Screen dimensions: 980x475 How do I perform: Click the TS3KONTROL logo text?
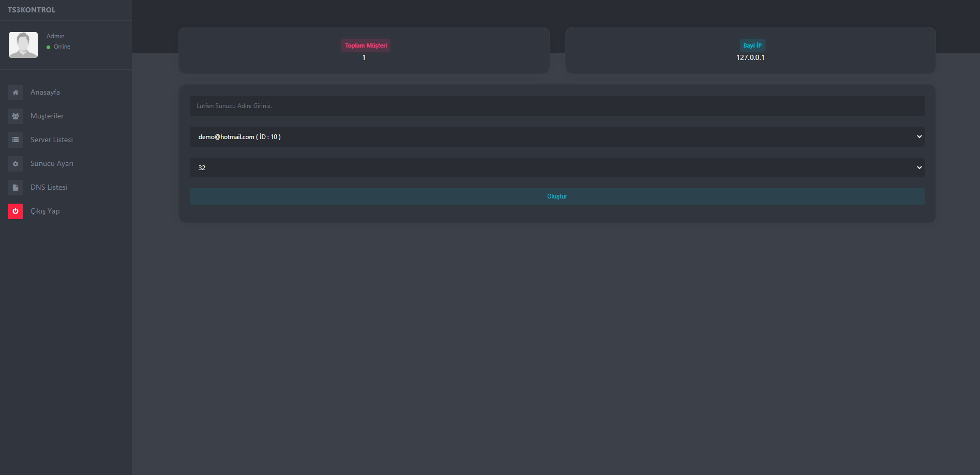click(32, 10)
